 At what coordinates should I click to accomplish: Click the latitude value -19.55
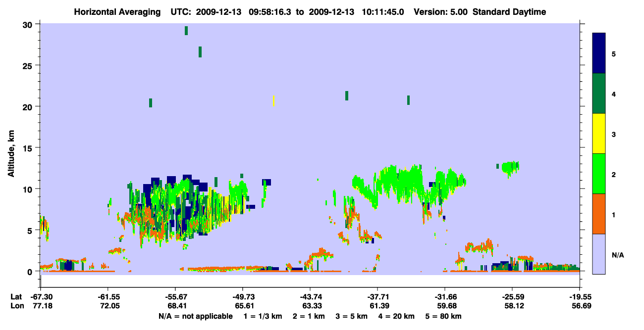tap(580, 297)
